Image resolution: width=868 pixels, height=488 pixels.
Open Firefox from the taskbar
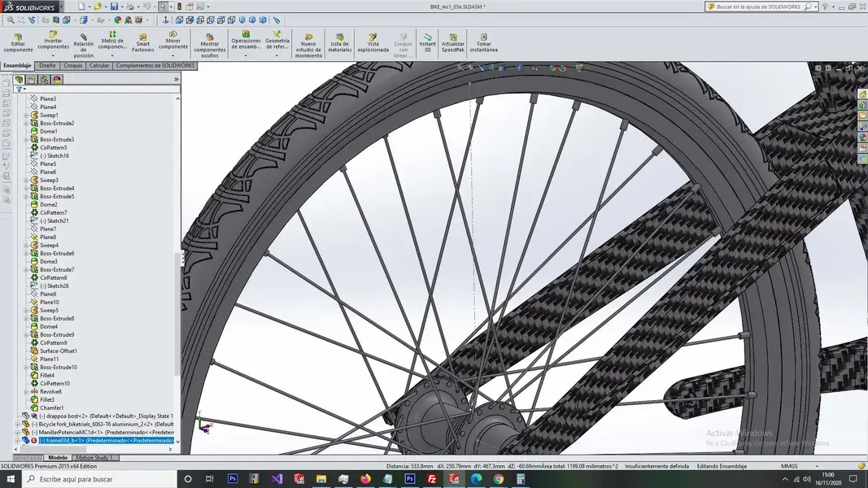coord(365,479)
